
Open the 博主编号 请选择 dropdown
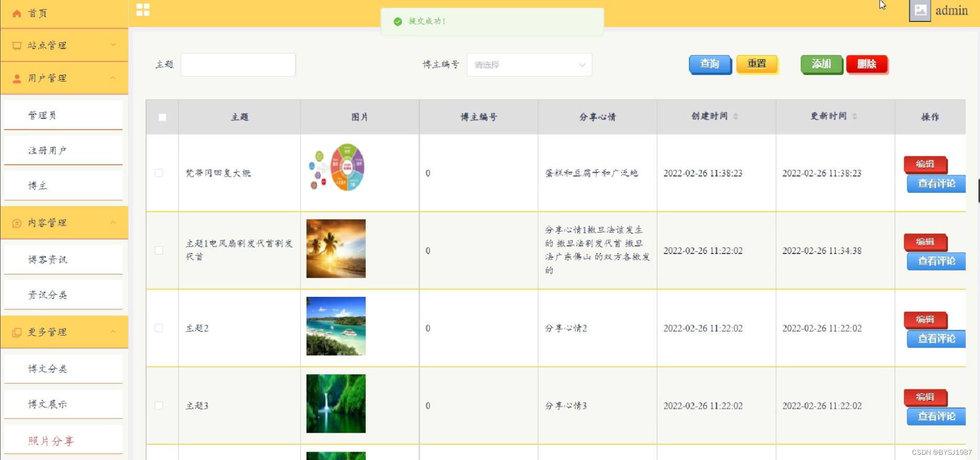click(x=530, y=65)
